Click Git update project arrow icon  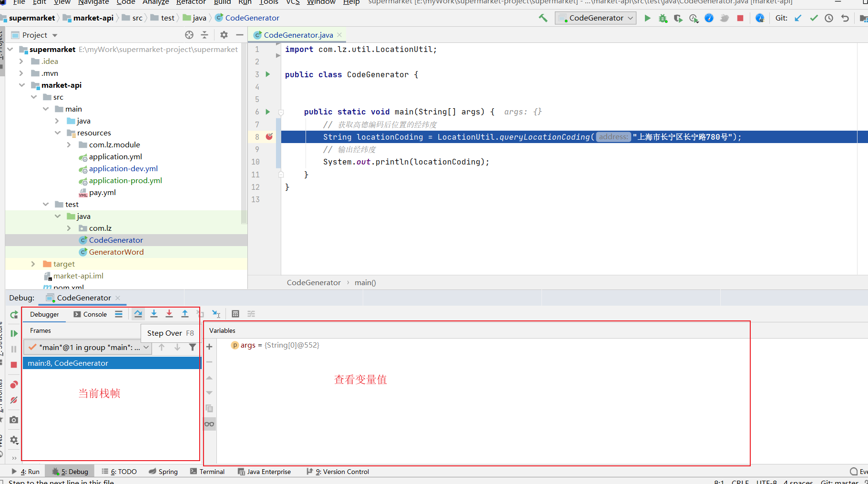click(798, 18)
